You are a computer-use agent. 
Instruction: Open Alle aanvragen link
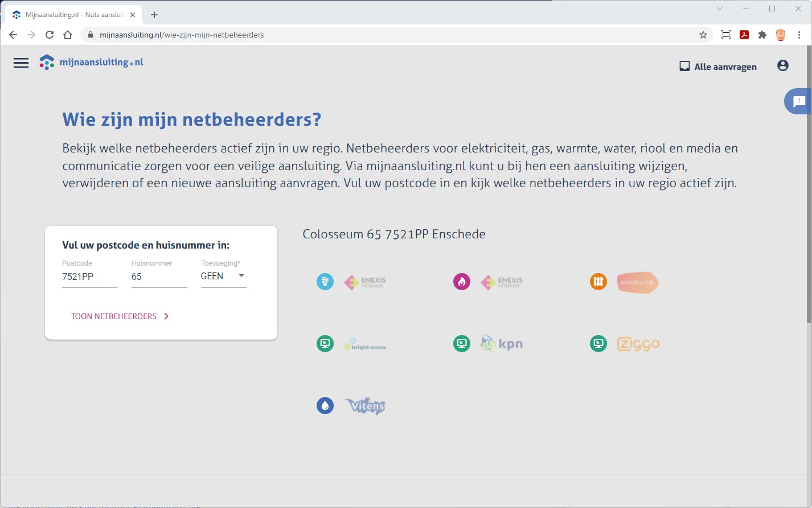[718, 67]
